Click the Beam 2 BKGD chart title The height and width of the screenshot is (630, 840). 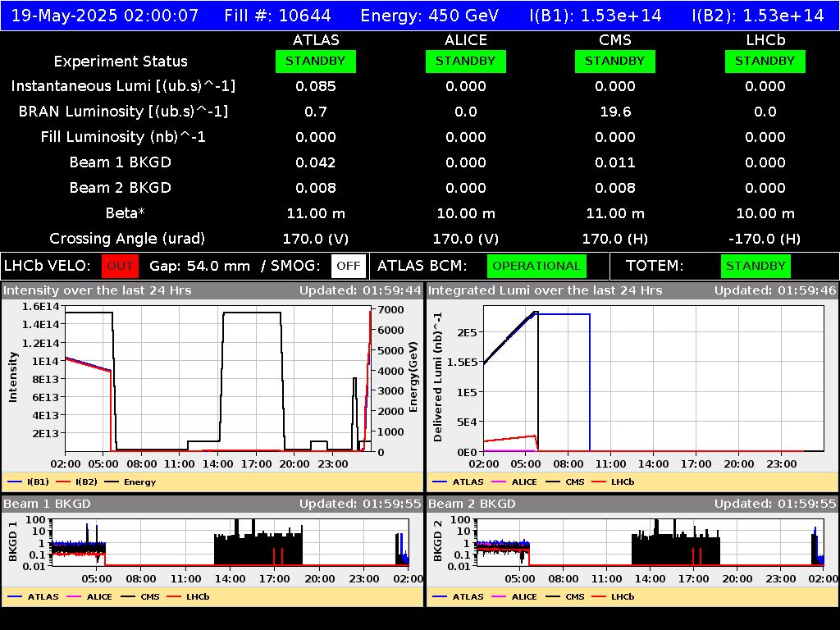point(472,504)
